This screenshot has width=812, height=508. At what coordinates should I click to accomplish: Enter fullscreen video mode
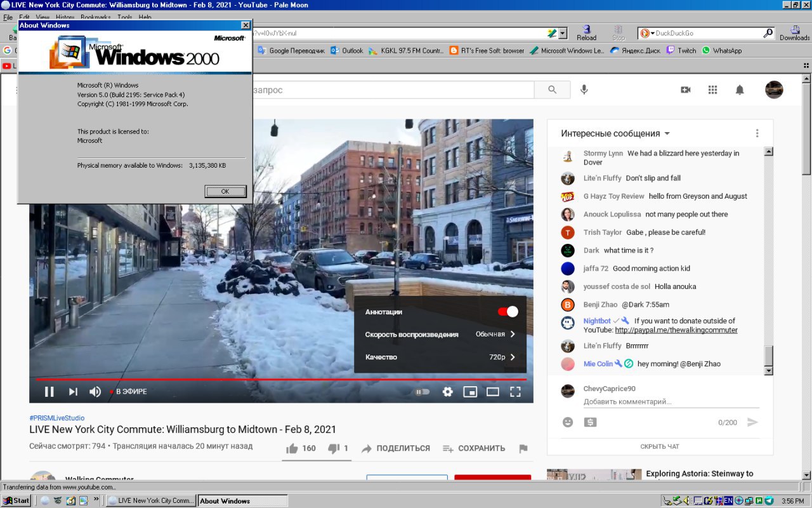coord(515,392)
